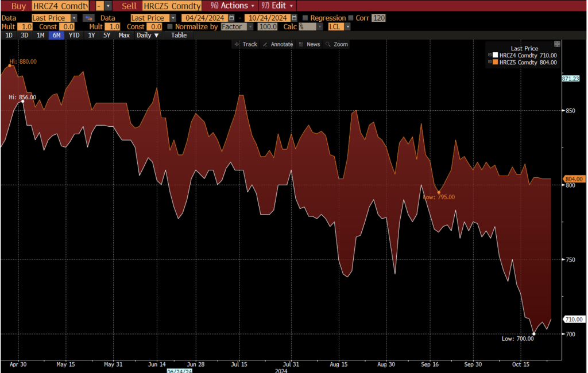Check the Normalize by checkbox
588x373 pixels.
(x=169, y=26)
